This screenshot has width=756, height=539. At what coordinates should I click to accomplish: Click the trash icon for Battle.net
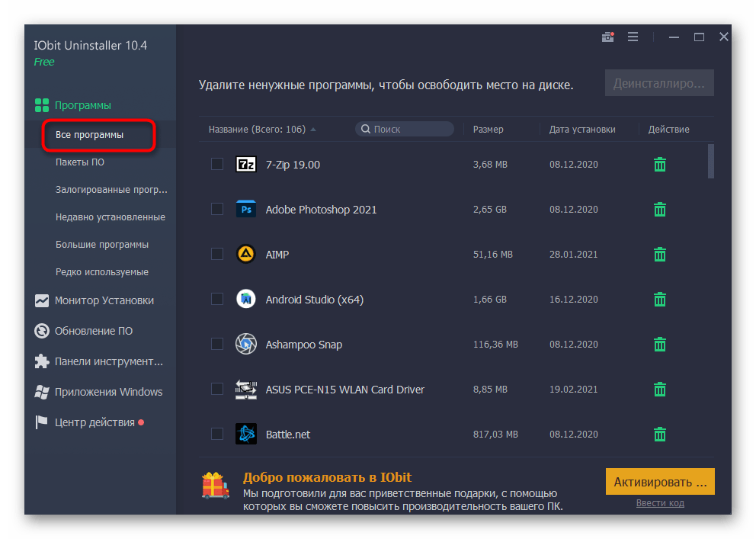[659, 435]
